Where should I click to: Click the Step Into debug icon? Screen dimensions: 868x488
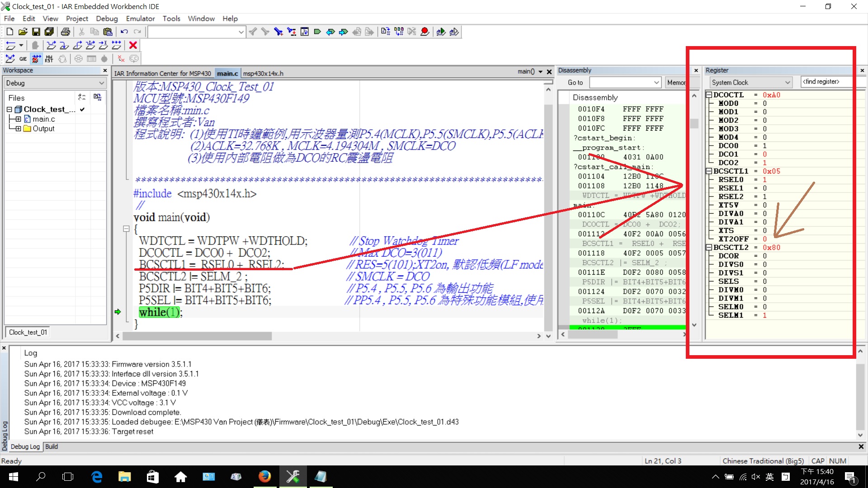(64, 45)
